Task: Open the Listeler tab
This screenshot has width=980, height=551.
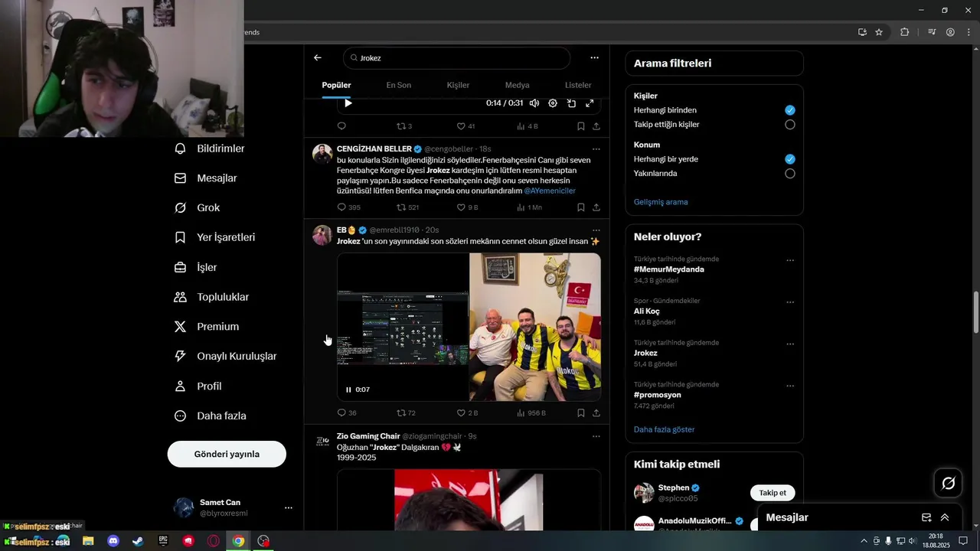Action: (x=578, y=85)
